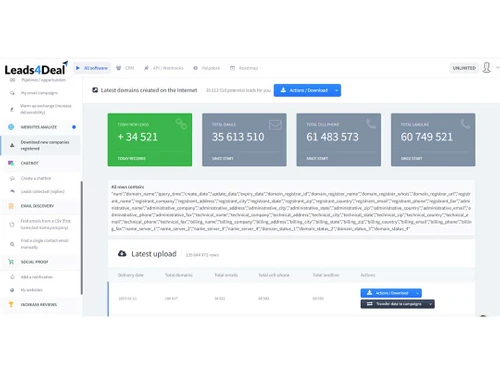Click the phone icon on Total Landline card
The width and height of the screenshot is (500, 375).
point(465,124)
